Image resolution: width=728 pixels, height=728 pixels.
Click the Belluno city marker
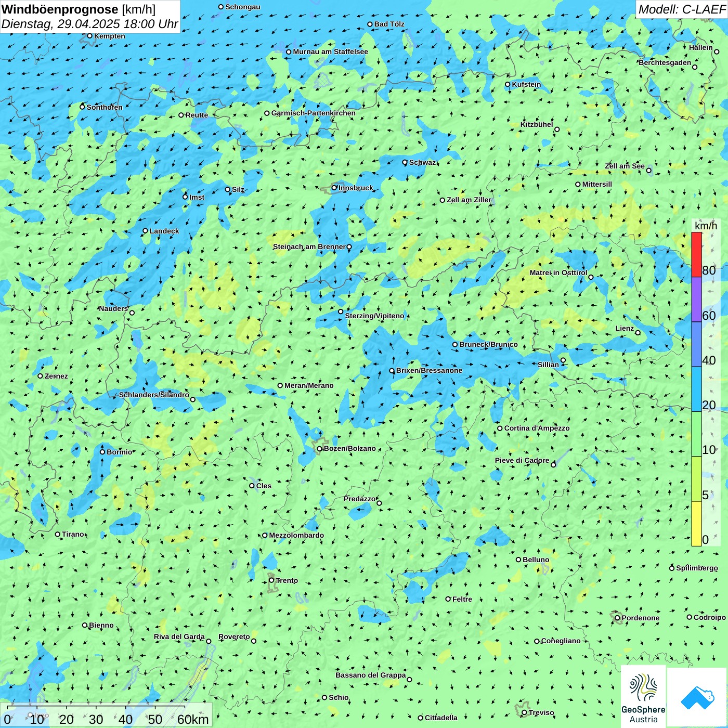click(518, 560)
